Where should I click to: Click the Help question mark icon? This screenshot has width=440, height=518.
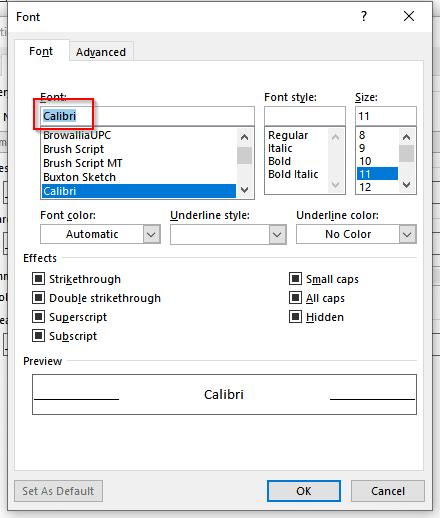(364, 16)
